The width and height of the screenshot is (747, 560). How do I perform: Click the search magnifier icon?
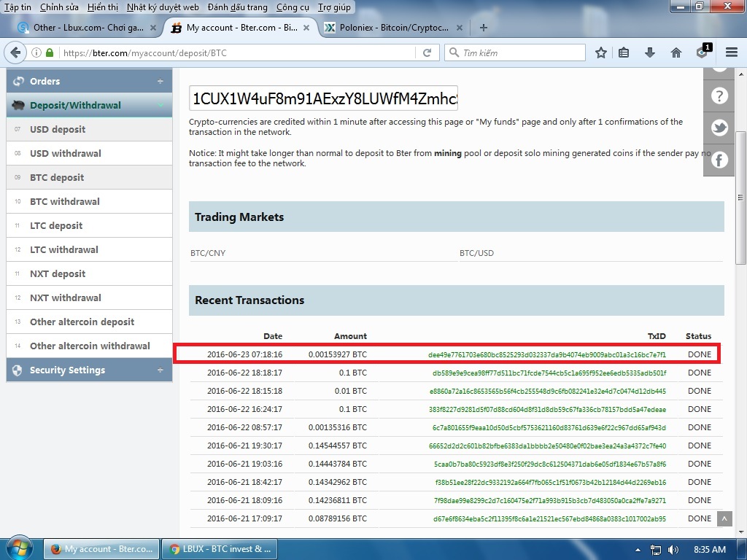click(454, 52)
